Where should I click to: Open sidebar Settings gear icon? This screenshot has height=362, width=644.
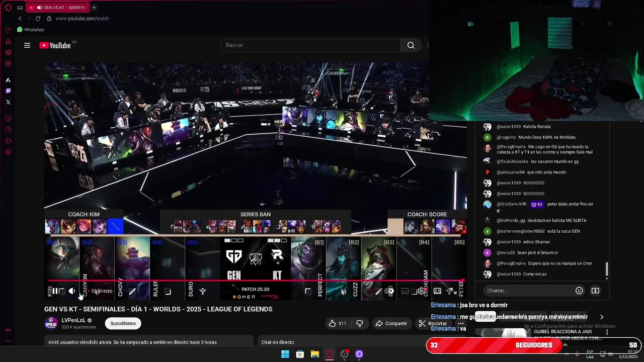click(x=8, y=152)
